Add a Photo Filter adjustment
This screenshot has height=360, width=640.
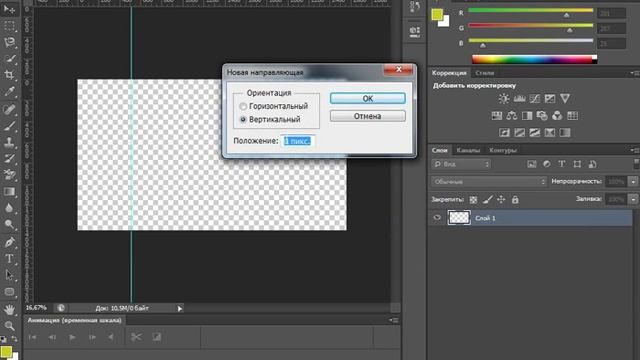pyautogui.click(x=542, y=116)
